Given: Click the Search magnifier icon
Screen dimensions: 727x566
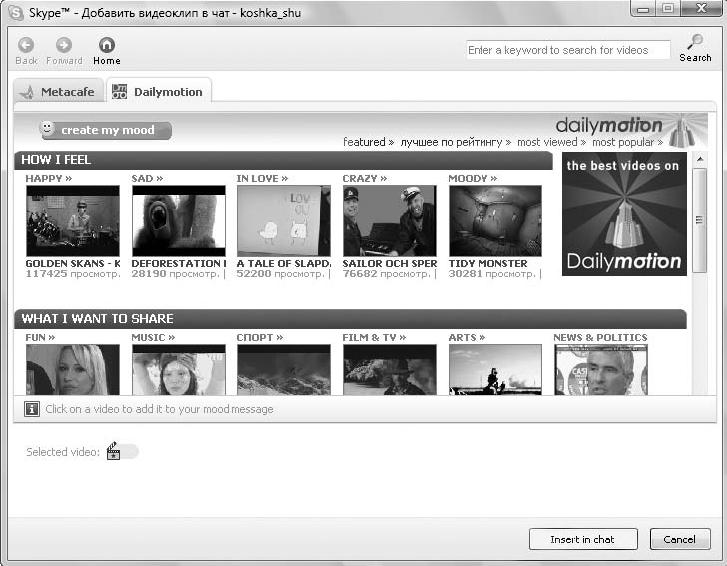Looking at the screenshot, I should click(695, 42).
